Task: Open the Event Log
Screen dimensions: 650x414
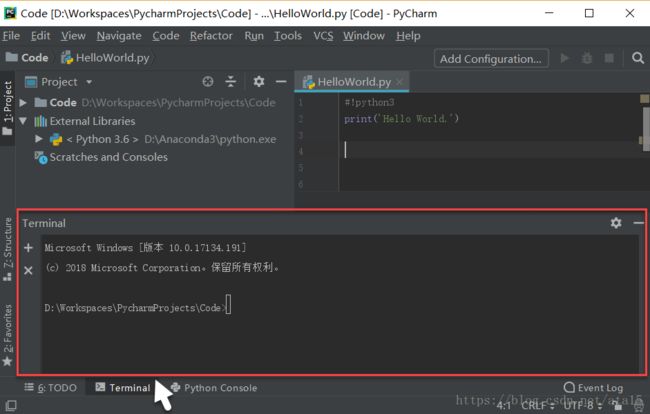Action: pos(594,388)
